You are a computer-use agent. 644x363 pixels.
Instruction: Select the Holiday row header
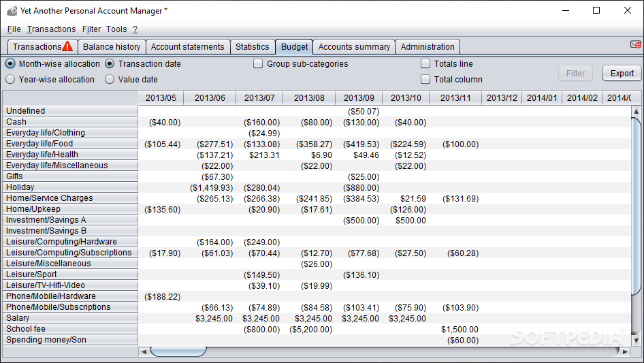point(70,187)
